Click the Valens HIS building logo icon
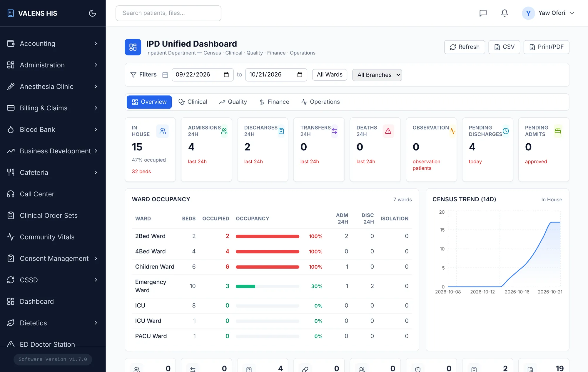This screenshot has height=372, width=588. point(11,13)
